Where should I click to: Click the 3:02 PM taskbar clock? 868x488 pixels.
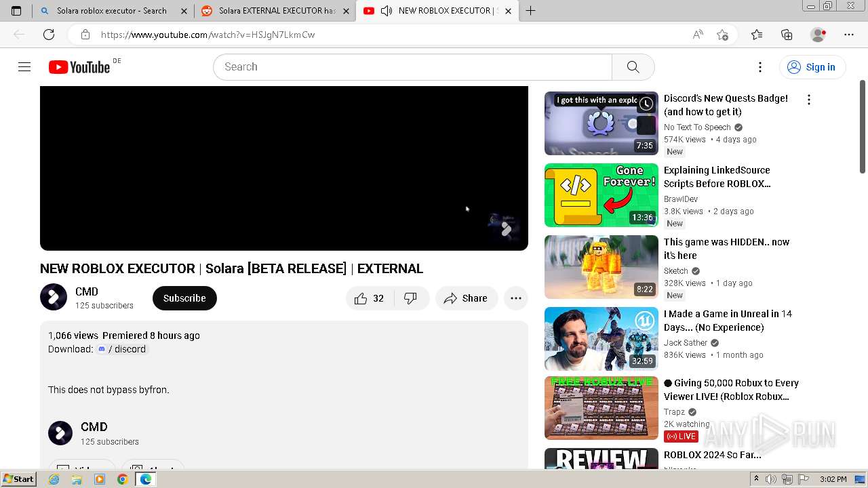(833, 479)
